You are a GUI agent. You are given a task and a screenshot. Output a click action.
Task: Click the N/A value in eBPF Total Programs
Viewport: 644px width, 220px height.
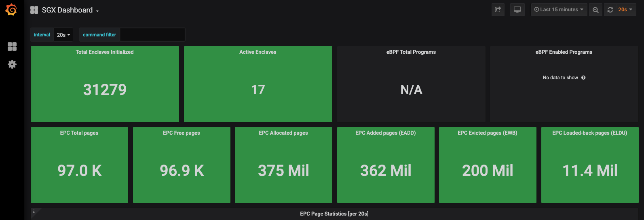[411, 90]
